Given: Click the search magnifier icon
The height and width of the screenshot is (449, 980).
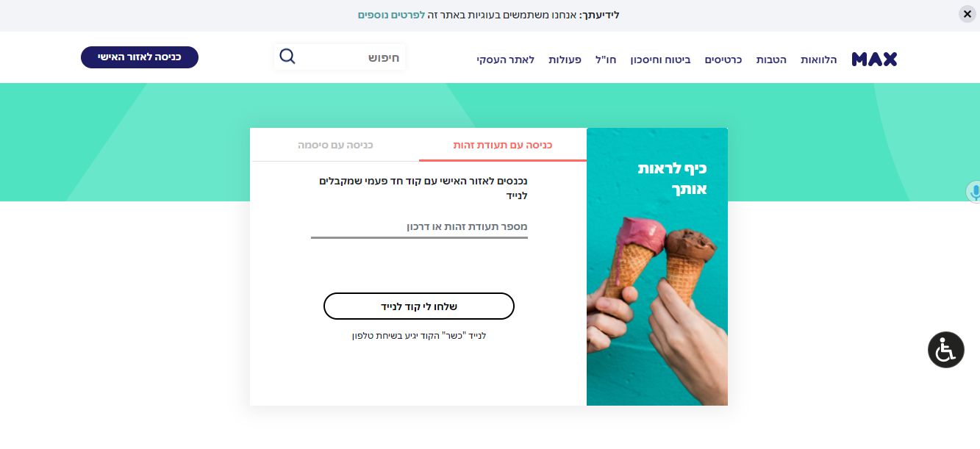Looking at the screenshot, I should point(287,57).
